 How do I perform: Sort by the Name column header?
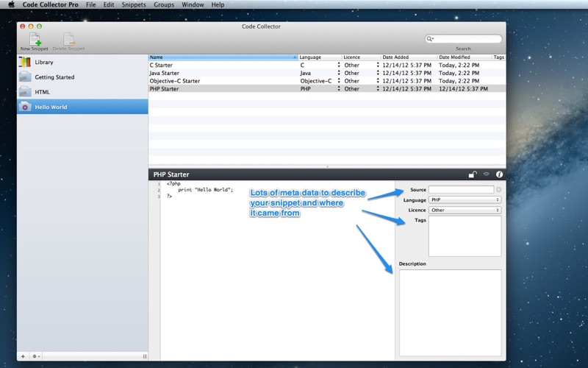pyautogui.click(x=223, y=57)
